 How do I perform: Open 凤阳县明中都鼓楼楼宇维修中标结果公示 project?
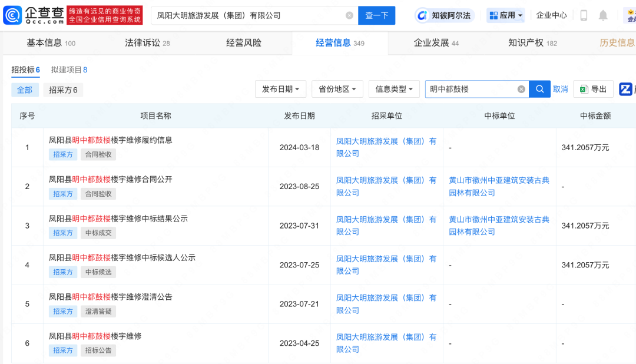118,219
